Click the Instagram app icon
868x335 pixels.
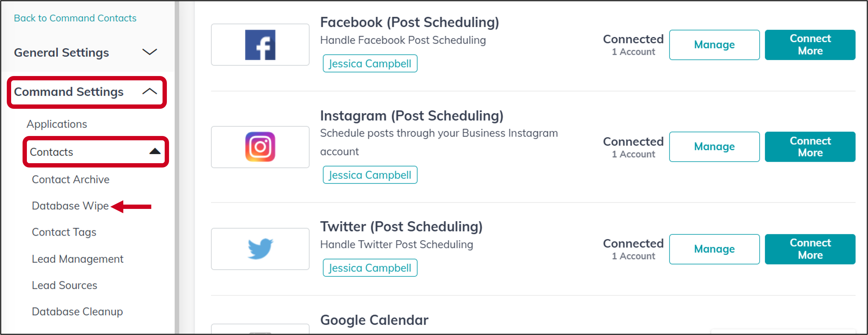click(260, 147)
